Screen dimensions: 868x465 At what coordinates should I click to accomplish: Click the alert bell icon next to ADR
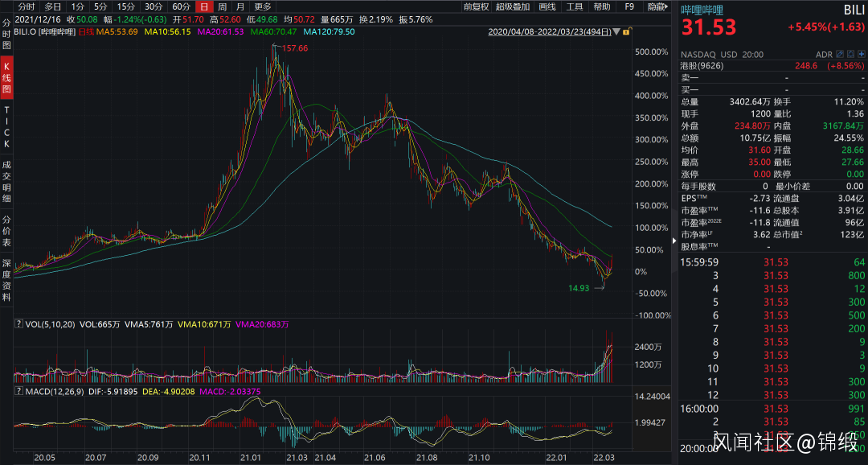pos(850,55)
